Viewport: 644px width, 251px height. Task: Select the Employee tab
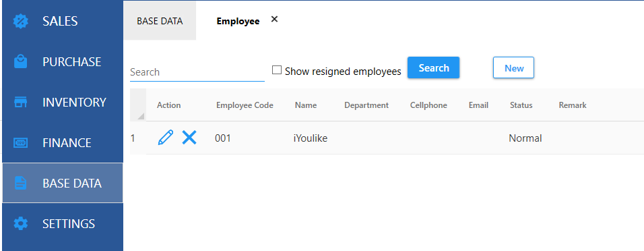pos(238,22)
